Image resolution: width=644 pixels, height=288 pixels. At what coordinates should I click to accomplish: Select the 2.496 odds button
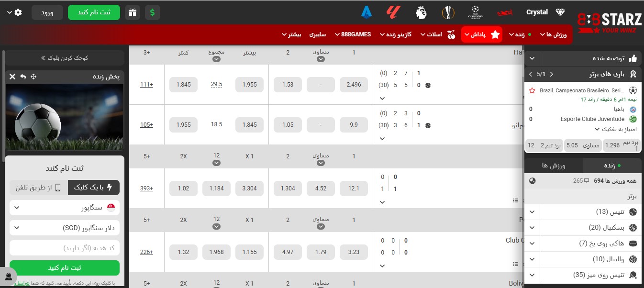click(354, 85)
